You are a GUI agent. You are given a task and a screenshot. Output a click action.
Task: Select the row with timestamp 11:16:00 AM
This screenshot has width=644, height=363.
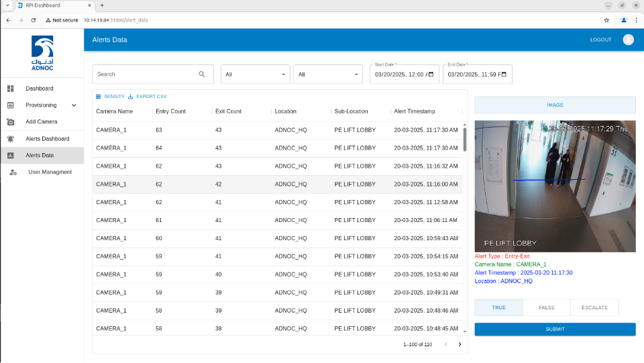[x=277, y=185]
